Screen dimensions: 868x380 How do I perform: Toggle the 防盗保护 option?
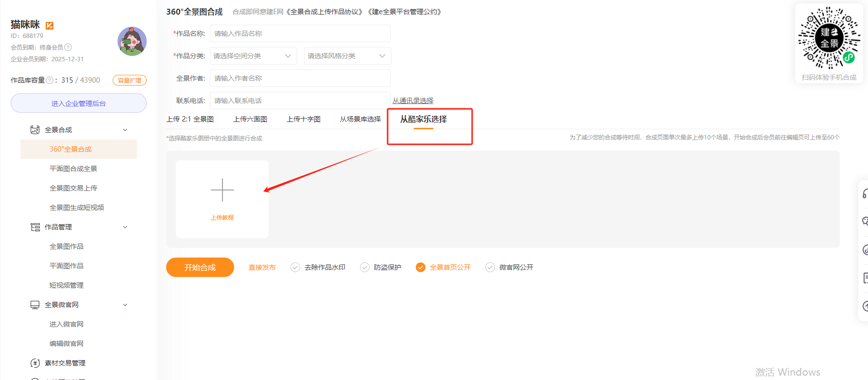(x=365, y=267)
